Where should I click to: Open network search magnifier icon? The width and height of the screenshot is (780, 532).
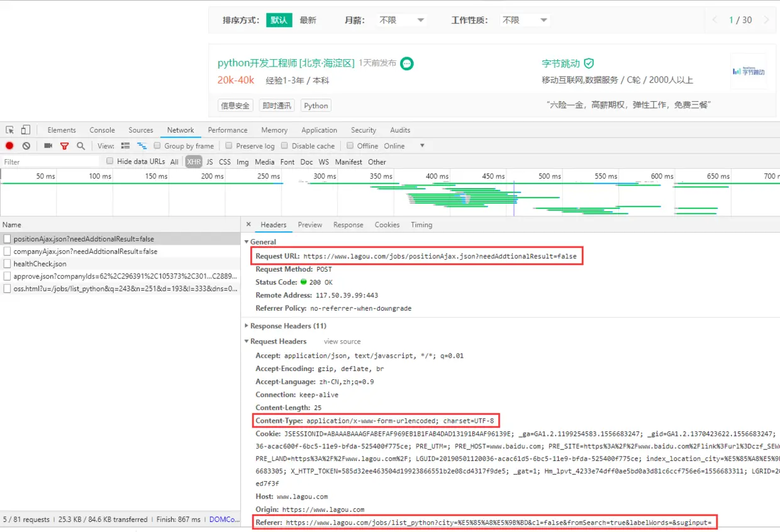click(81, 146)
